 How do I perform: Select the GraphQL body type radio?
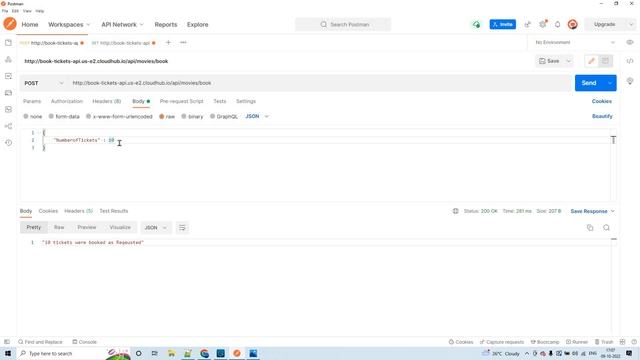[x=212, y=116]
